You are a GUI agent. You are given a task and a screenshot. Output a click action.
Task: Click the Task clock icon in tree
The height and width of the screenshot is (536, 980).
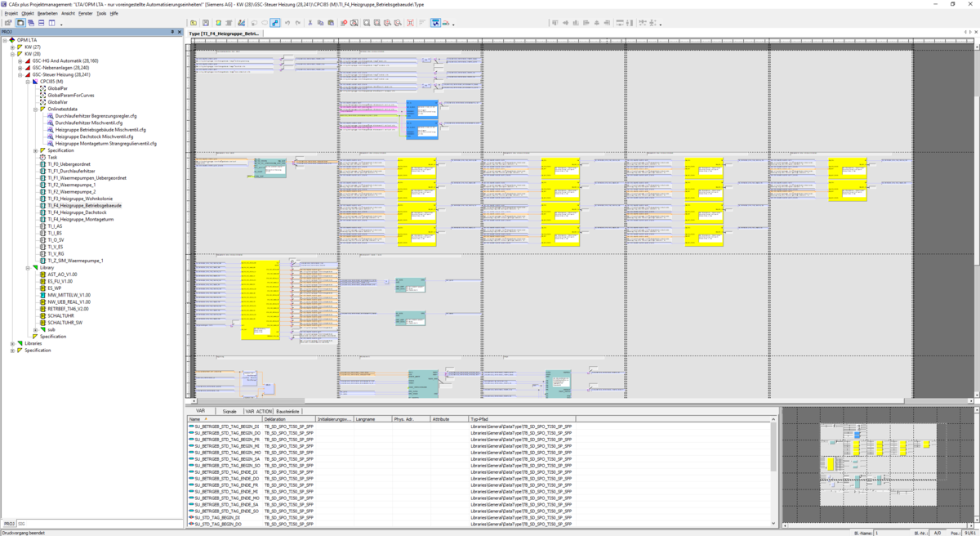(42, 158)
